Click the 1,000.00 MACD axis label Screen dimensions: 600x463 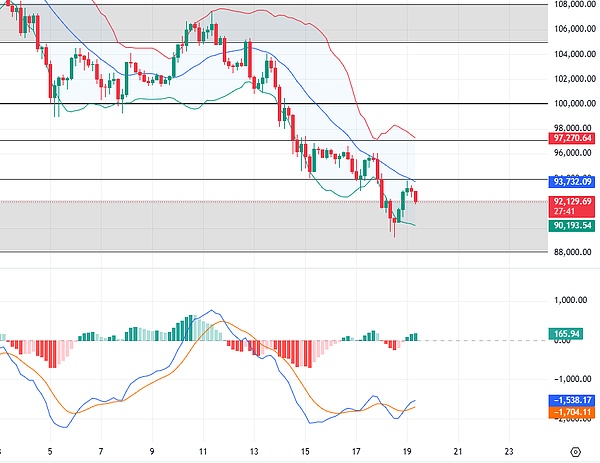tap(572, 300)
